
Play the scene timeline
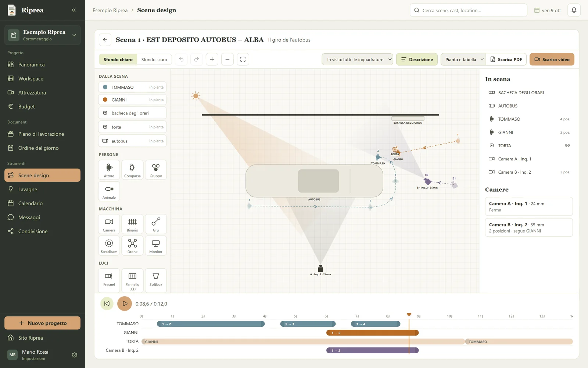click(x=125, y=304)
